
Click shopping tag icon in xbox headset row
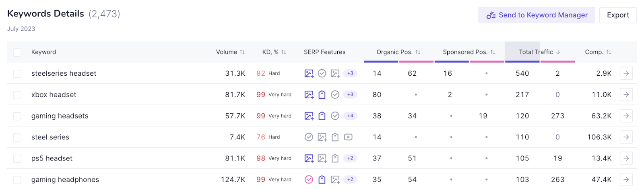point(322,95)
